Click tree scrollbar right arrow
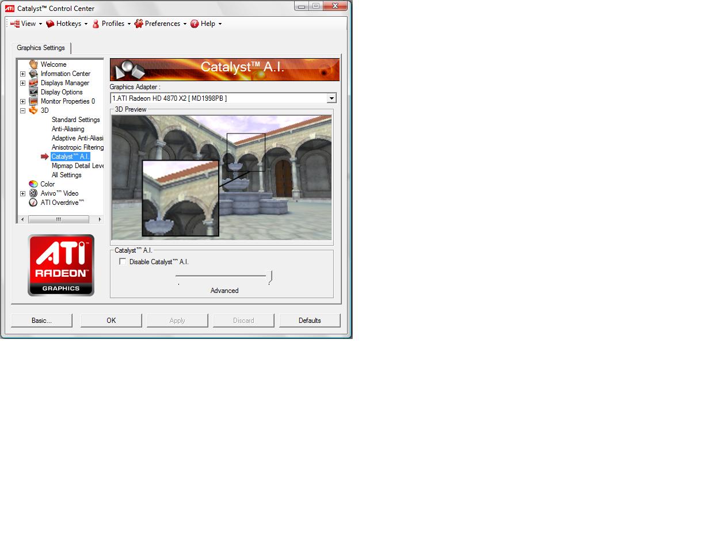Image resolution: width=728 pixels, height=560 pixels. [100, 219]
